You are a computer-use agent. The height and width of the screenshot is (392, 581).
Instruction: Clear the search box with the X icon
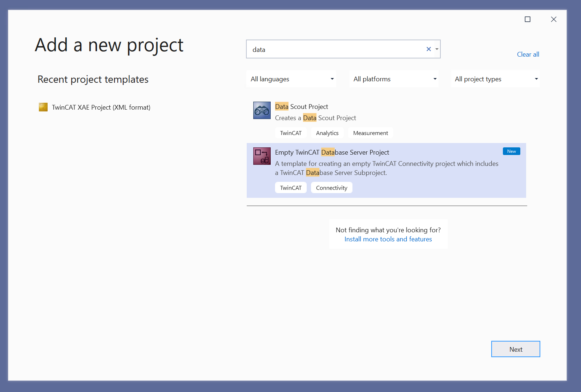point(429,49)
